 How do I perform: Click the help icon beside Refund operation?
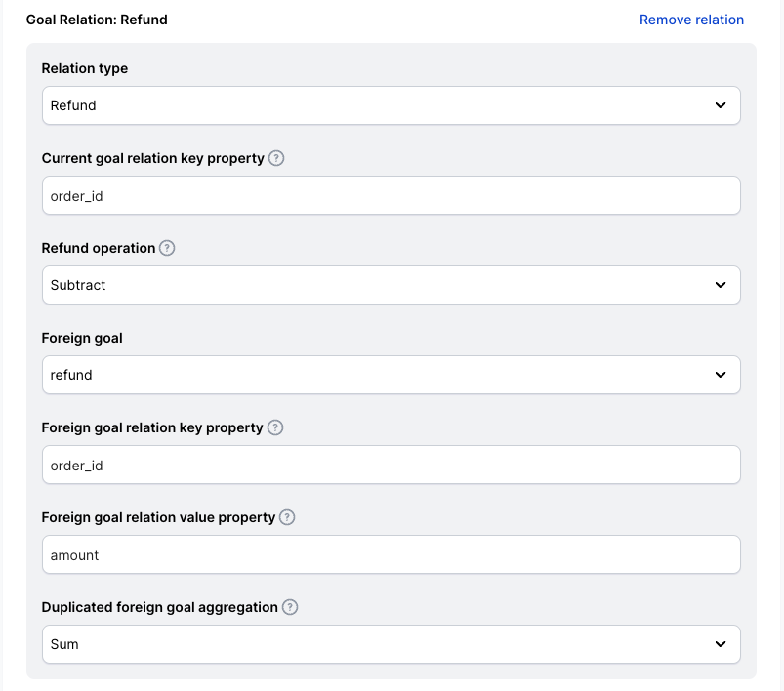click(167, 248)
